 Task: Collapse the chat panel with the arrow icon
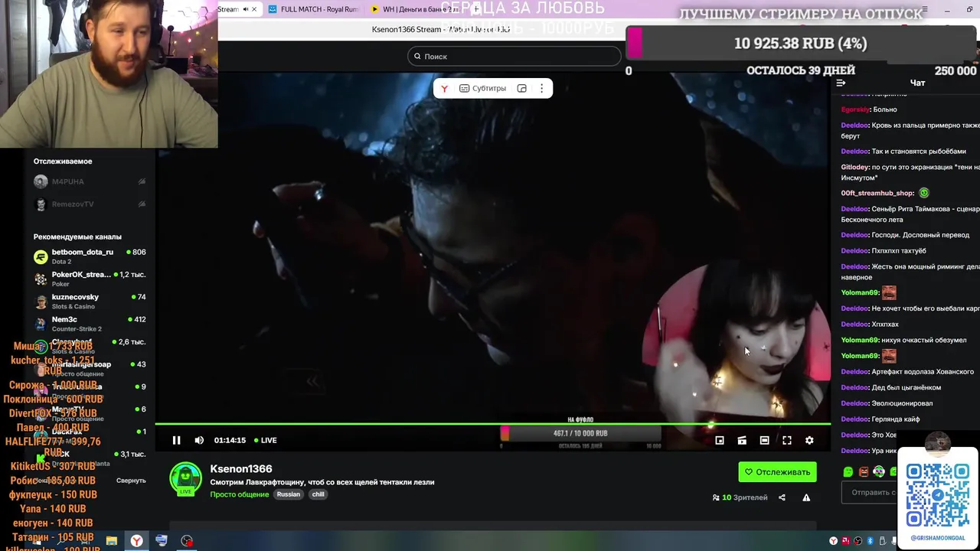click(x=841, y=83)
